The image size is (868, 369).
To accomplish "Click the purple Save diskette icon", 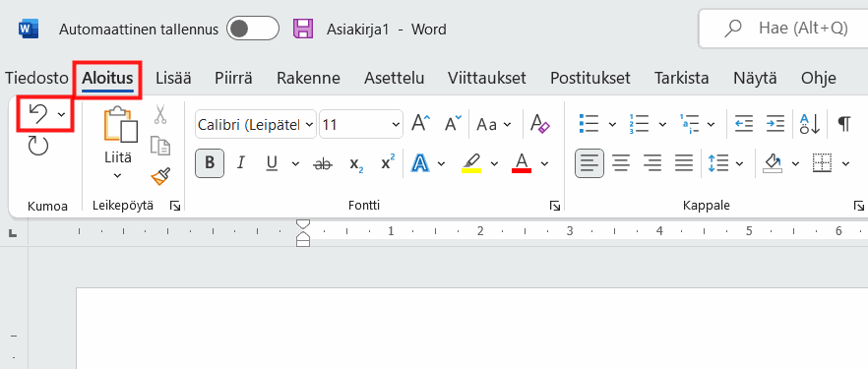I will (x=303, y=29).
